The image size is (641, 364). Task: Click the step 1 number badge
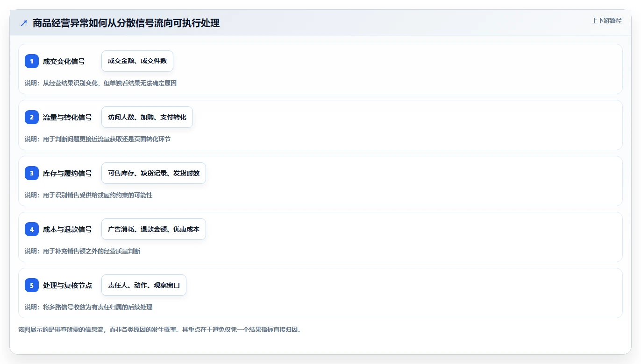(x=32, y=61)
